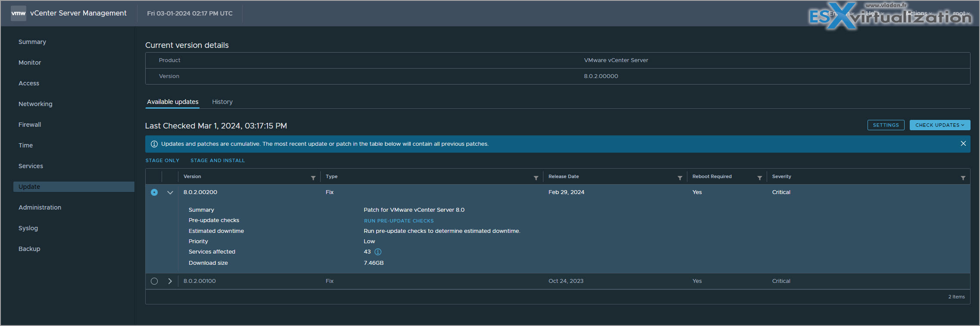
Task: Click the Type column filter icon
Action: (536, 178)
